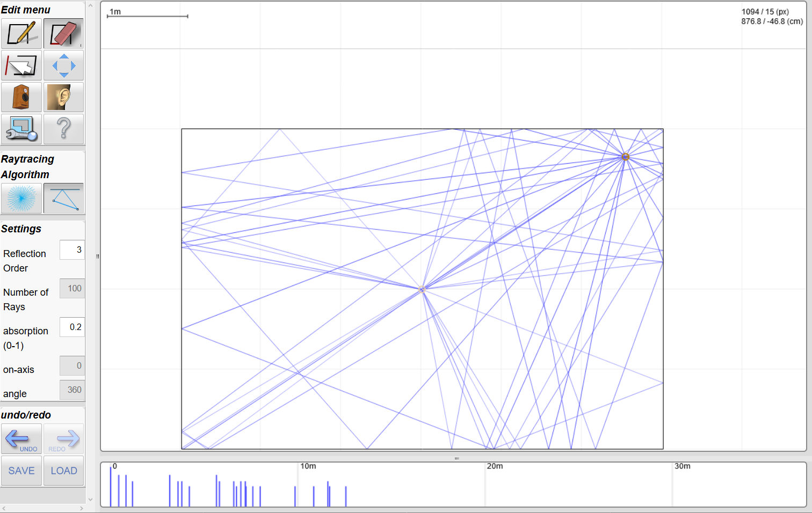Switch to radial ray burst algorithm
Image resolution: width=812 pixels, height=513 pixels.
(x=21, y=198)
